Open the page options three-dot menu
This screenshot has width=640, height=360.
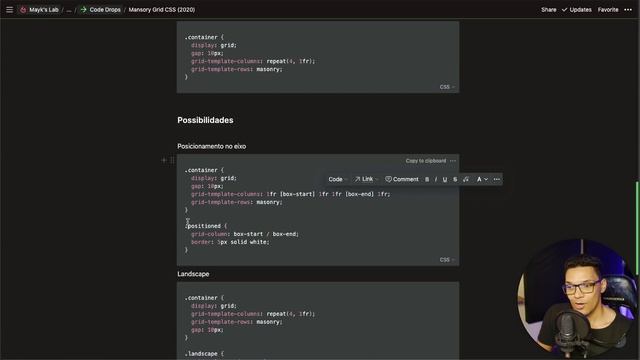coord(628,9)
